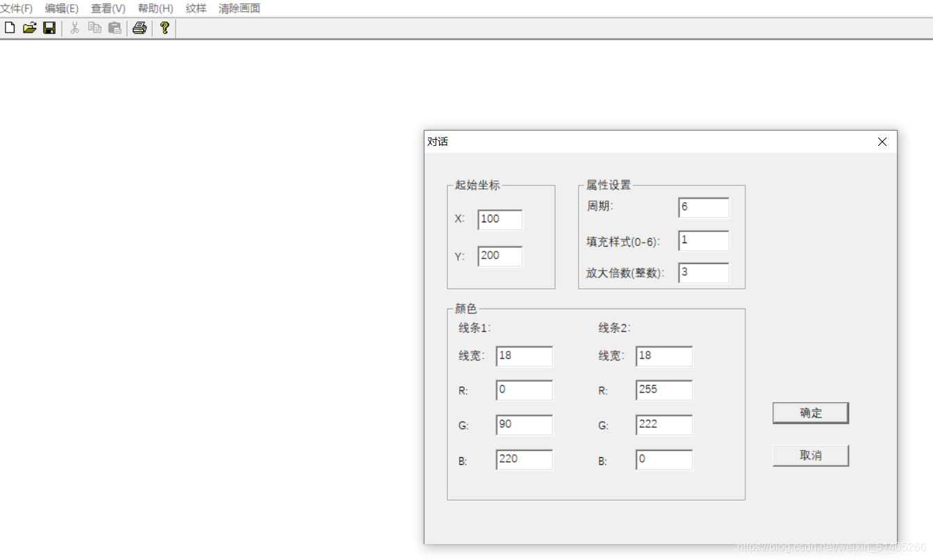Click the 填充样式(0-6) input field
Viewport: 933px width, 560px height.
click(704, 240)
